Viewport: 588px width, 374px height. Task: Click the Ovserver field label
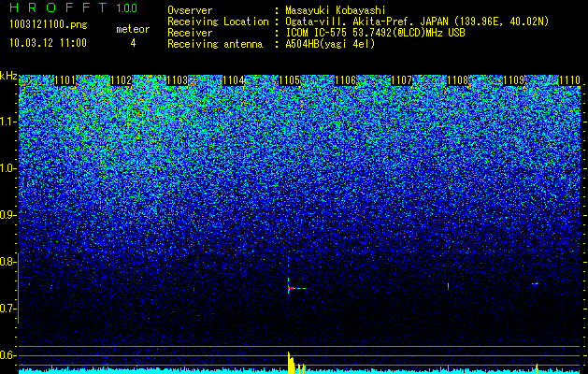tap(190, 10)
